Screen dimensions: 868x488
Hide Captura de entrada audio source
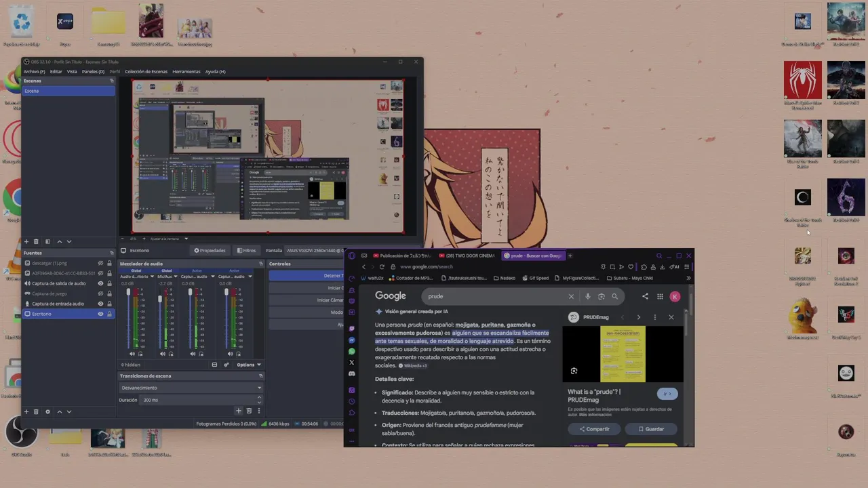click(x=100, y=304)
